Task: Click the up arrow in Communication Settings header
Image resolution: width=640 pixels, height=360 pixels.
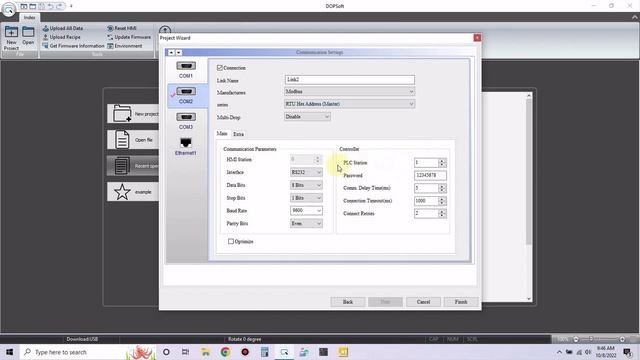Action: (x=171, y=52)
